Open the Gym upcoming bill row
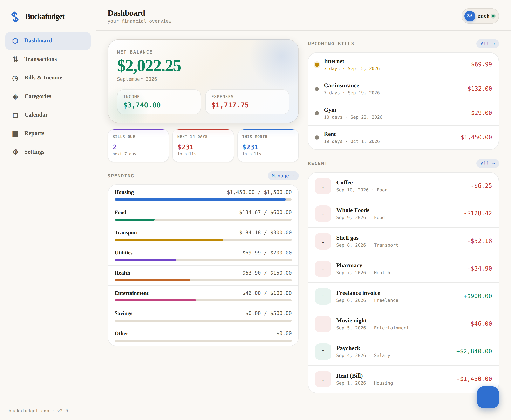 403,113
